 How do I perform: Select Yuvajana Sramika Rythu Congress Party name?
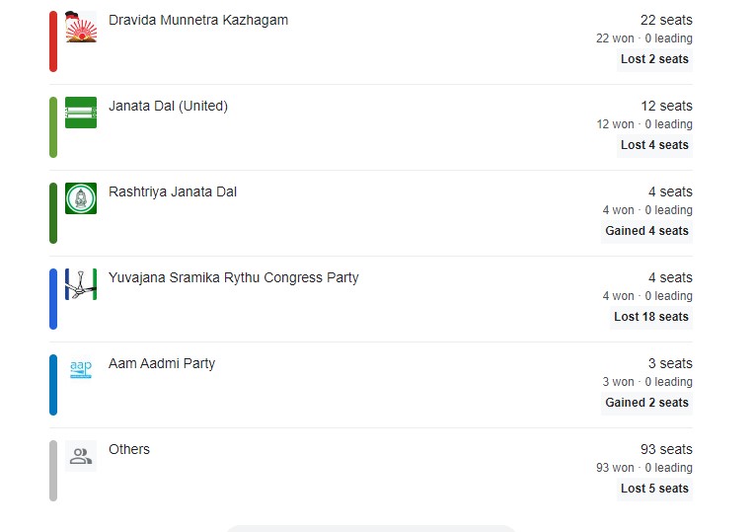pos(233,277)
